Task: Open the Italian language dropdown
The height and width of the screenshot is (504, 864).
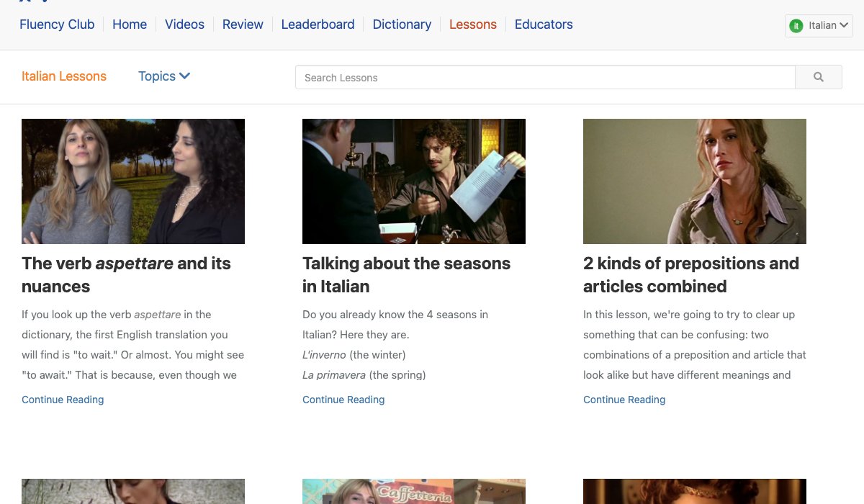Action: 819,26
